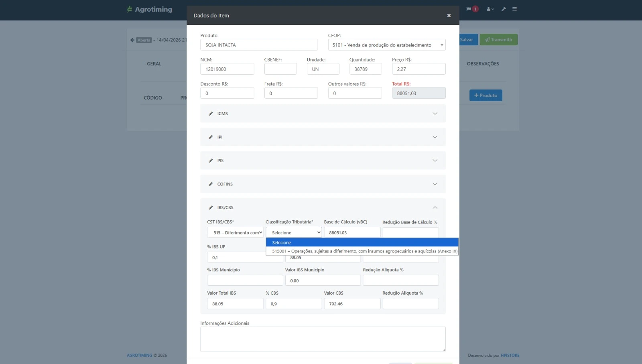Click the Agrotiming leaf logo

(130, 9)
